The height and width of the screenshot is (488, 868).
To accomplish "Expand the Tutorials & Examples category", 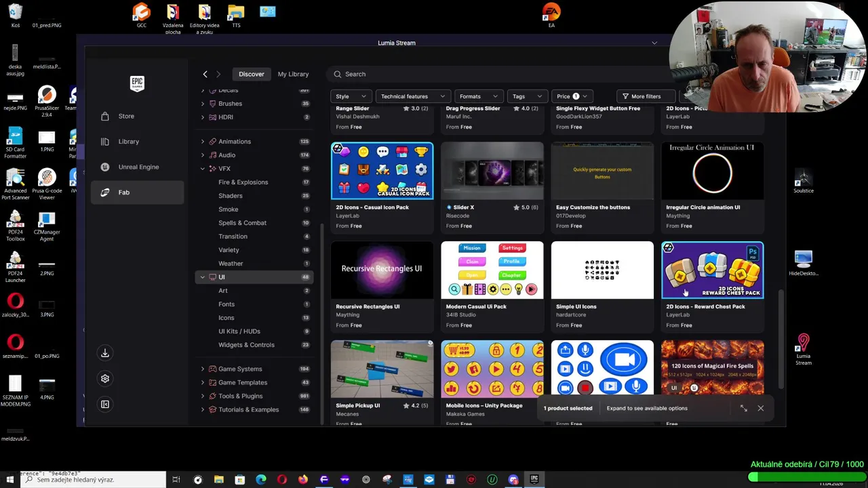I will click(202, 409).
